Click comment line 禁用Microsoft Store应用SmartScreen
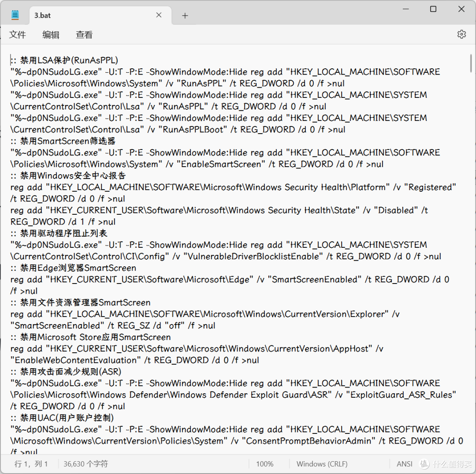The width and height of the screenshot is (476, 474). click(x=90, y=337)
